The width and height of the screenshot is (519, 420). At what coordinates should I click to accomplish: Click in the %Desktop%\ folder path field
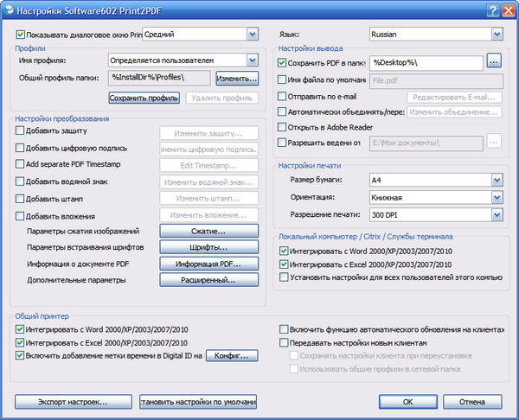(424, 62)
